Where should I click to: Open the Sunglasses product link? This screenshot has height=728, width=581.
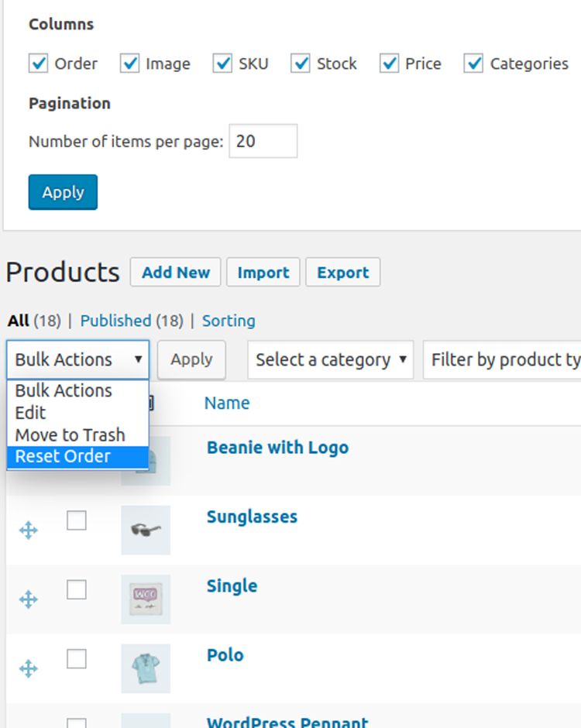click(x=253, y=517)
